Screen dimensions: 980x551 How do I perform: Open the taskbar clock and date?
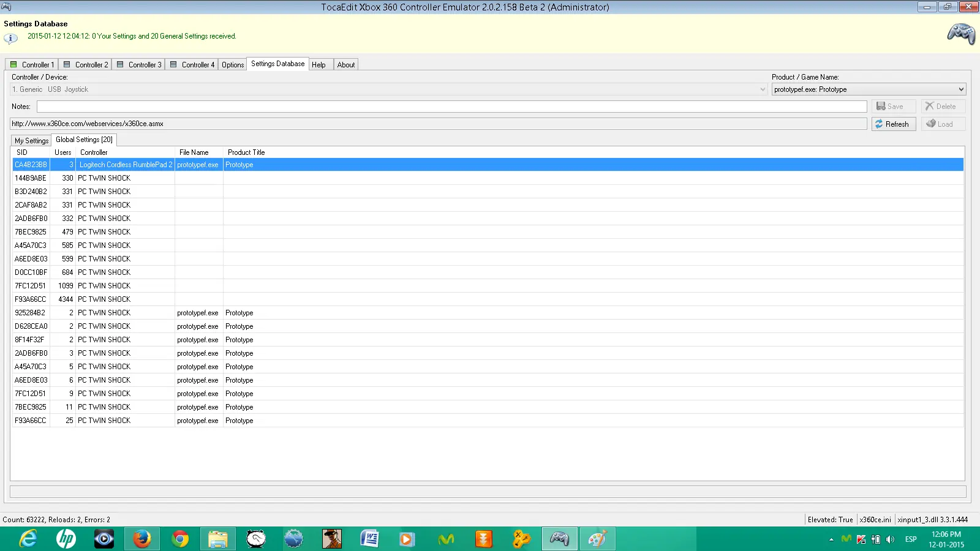point(946,539)
